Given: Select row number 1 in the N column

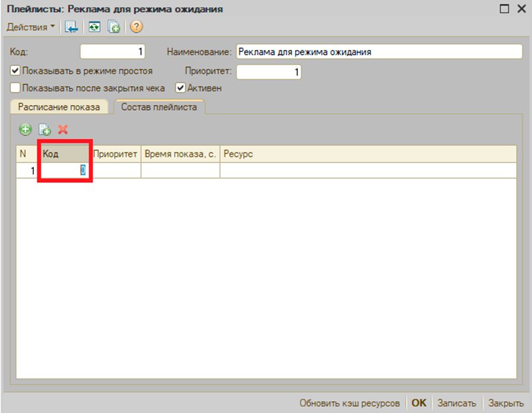Looking at the screenshot, I should pos(27,170).
